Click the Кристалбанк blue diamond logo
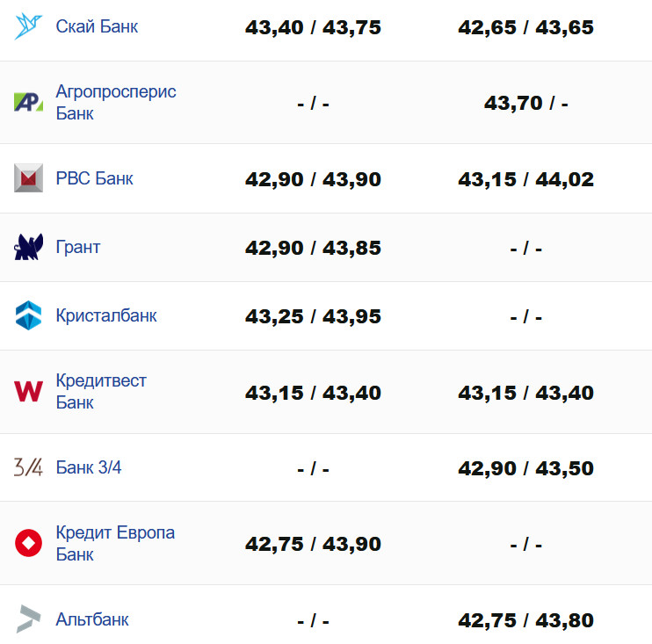 click(28, 315)
